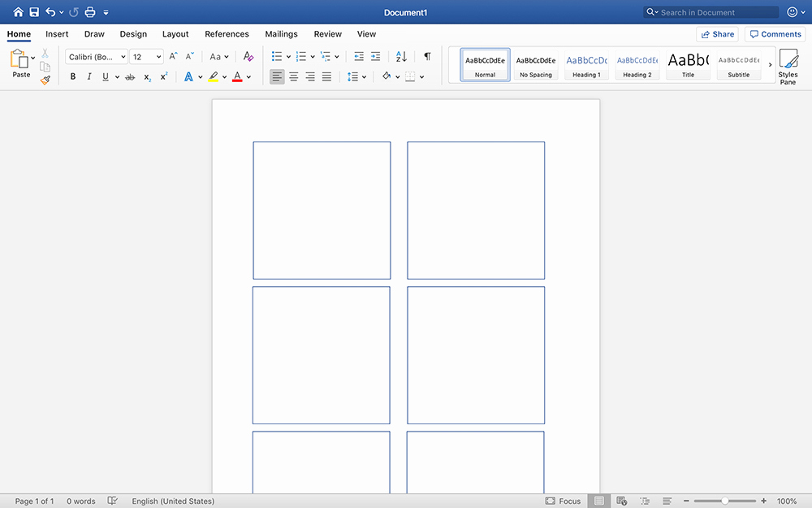Insert a bulleted list
The width and height of the screenshot is (812, 508).
[x=277, y=56]
